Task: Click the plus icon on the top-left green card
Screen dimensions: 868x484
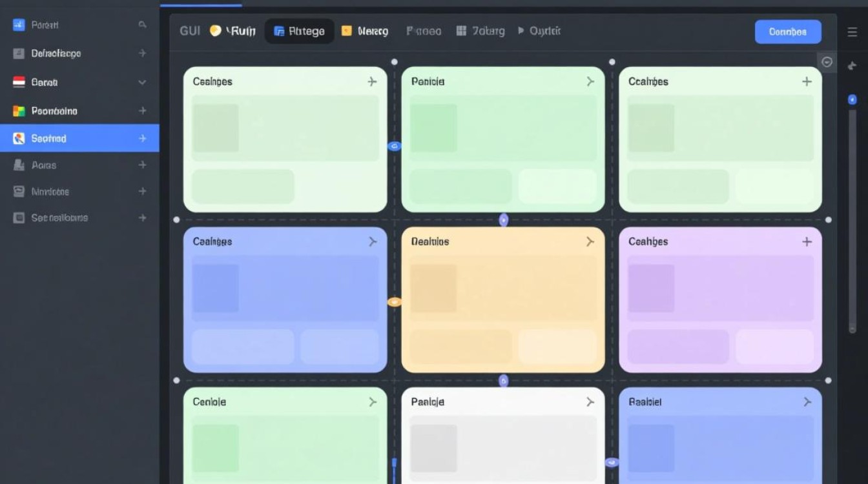Action: 372,81
